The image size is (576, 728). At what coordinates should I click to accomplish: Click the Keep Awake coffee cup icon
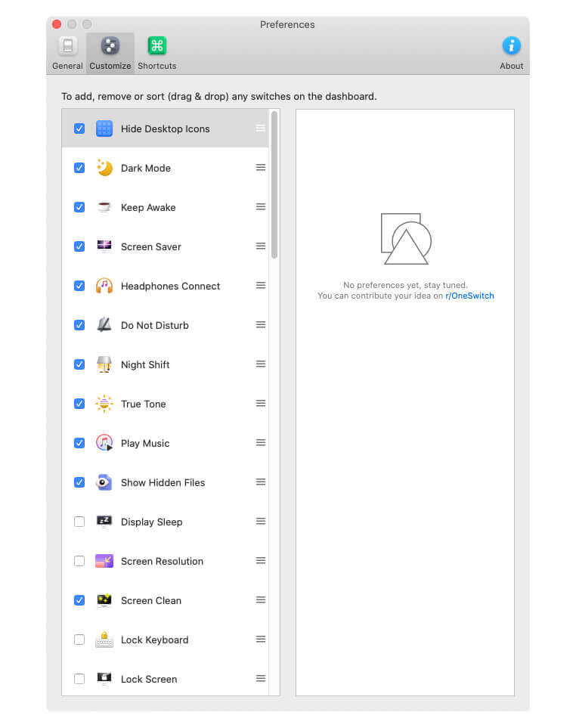tap(104, 207)
